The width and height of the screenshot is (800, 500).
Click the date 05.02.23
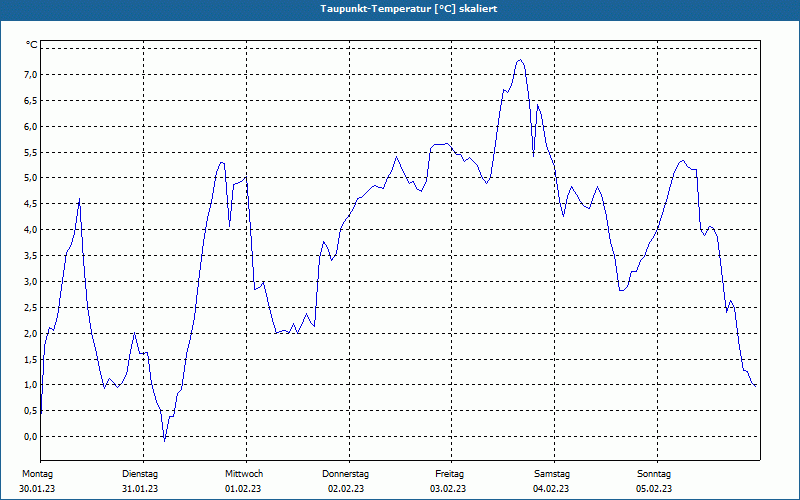(x=654, y=489)
